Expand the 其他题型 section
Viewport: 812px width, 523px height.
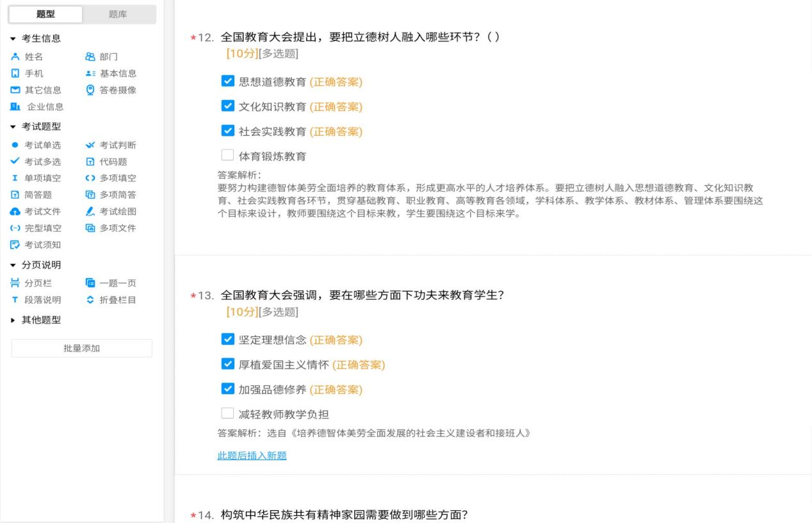tap(13, 320)
